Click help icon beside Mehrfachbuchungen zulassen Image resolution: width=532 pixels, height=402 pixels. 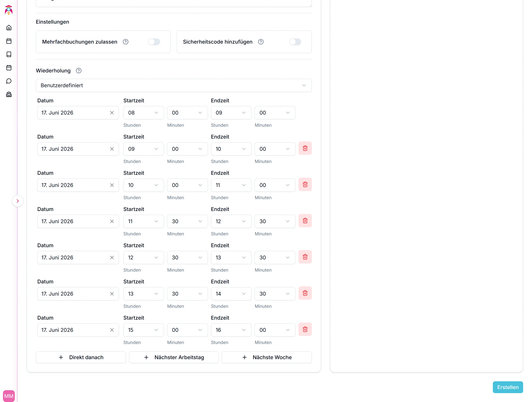126,42
